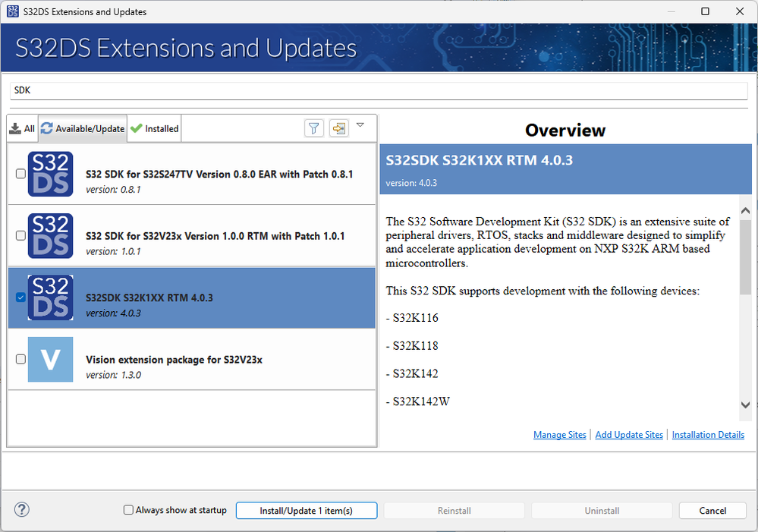
Task: Click S32K118 in supported devices list
Action: click(x=415, y=346)
